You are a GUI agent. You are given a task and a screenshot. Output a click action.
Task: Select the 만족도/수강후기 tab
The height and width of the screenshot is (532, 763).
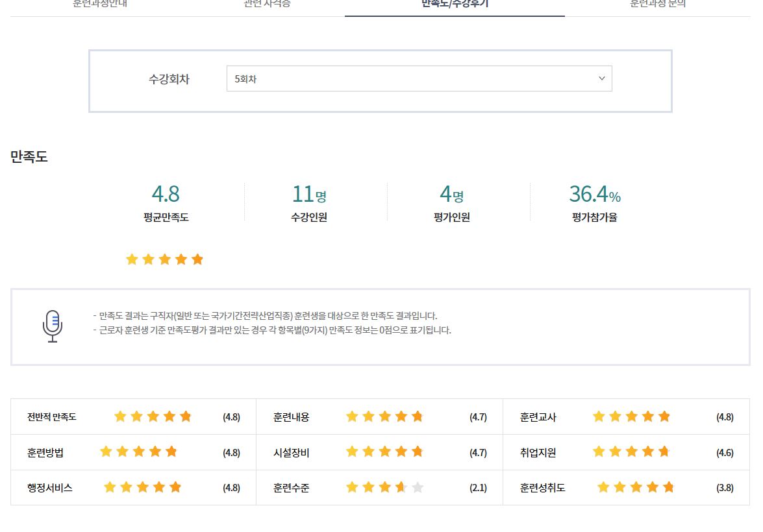[455, 4]
